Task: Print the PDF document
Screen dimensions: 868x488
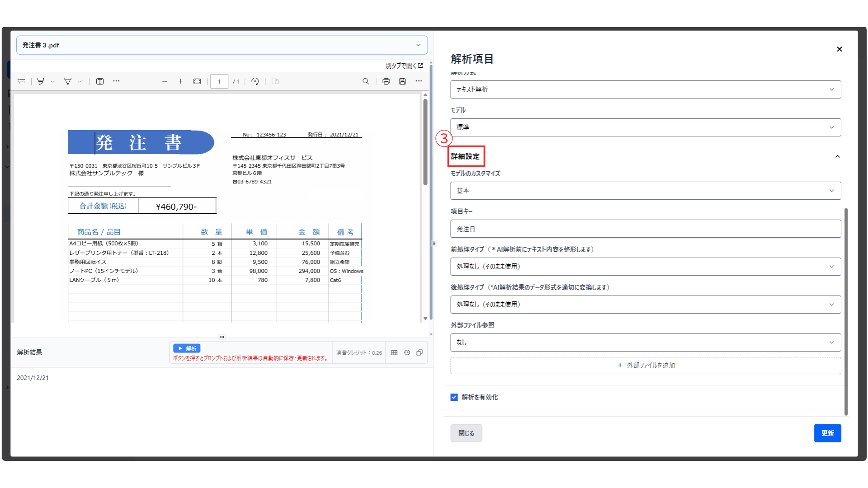Action: click(x=386, y=81)
